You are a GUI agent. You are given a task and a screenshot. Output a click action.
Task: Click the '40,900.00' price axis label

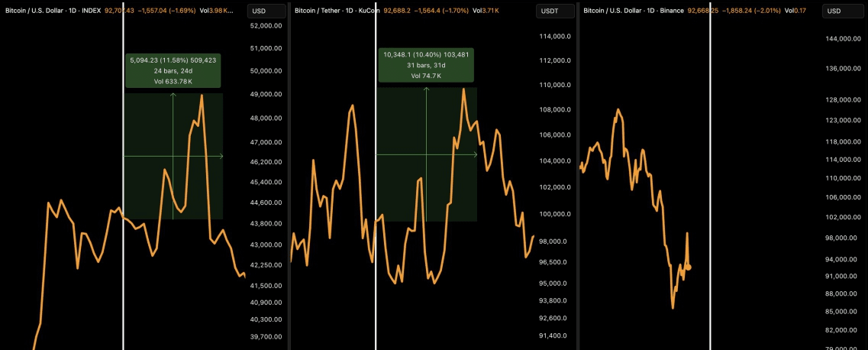266,303
